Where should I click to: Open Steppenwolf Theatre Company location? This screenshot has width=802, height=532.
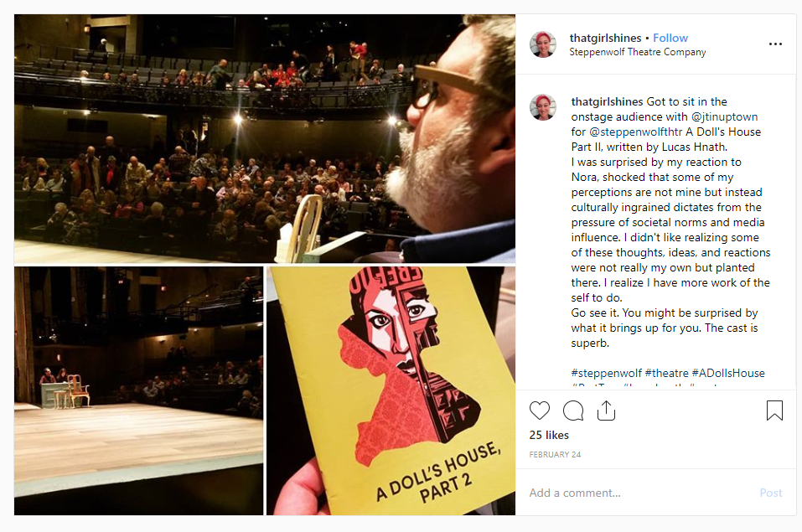click(637, 52)
